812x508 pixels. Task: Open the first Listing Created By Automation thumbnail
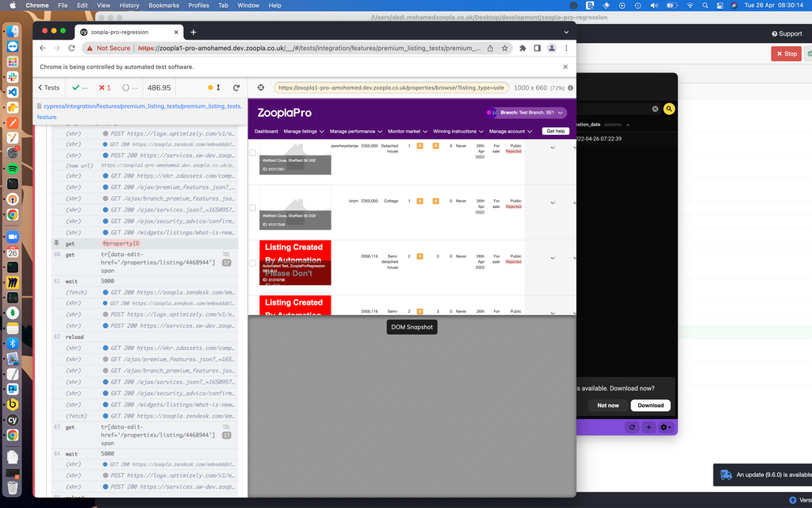[295, 263]
